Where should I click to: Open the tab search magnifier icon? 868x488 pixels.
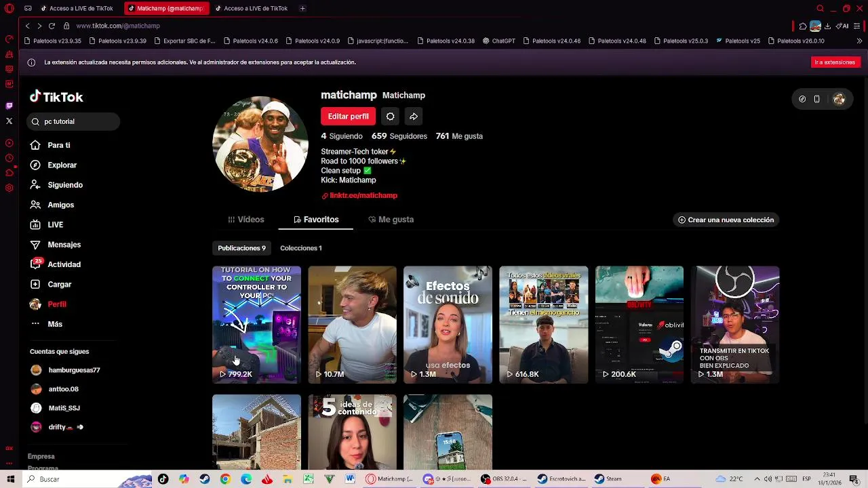pyautogui.click(x=820, y=8)
